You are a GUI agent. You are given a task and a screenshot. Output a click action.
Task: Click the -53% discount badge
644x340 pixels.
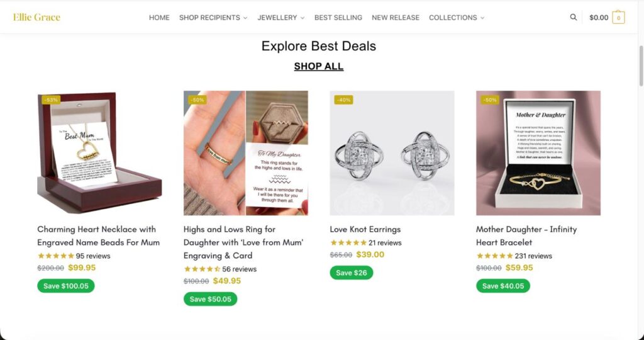point(51,99)
